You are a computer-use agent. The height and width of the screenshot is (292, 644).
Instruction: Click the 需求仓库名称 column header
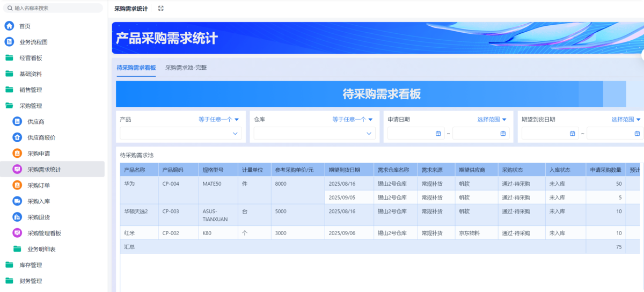pyautogui.click(x=395, y=170)
